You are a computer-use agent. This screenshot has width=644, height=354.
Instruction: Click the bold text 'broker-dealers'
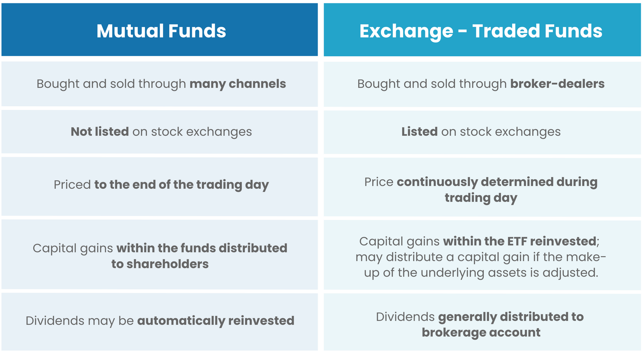point(557,84)
